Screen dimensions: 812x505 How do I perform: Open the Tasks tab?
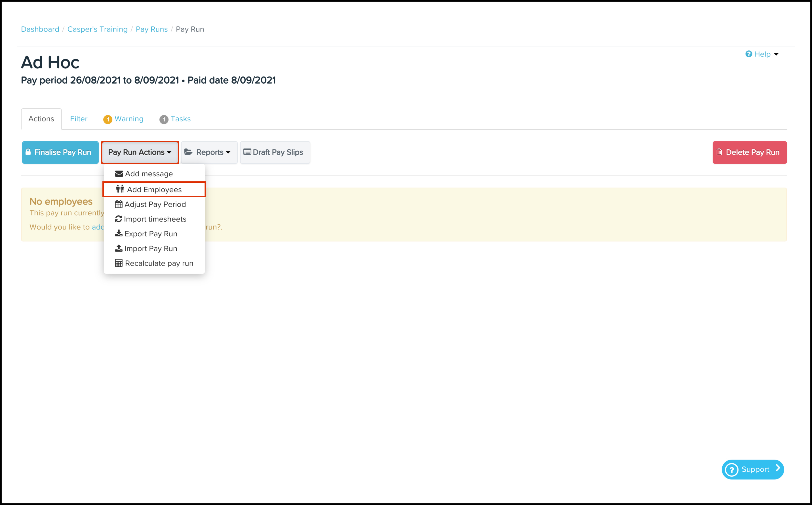pyautogui.click(x=175, y=119)
